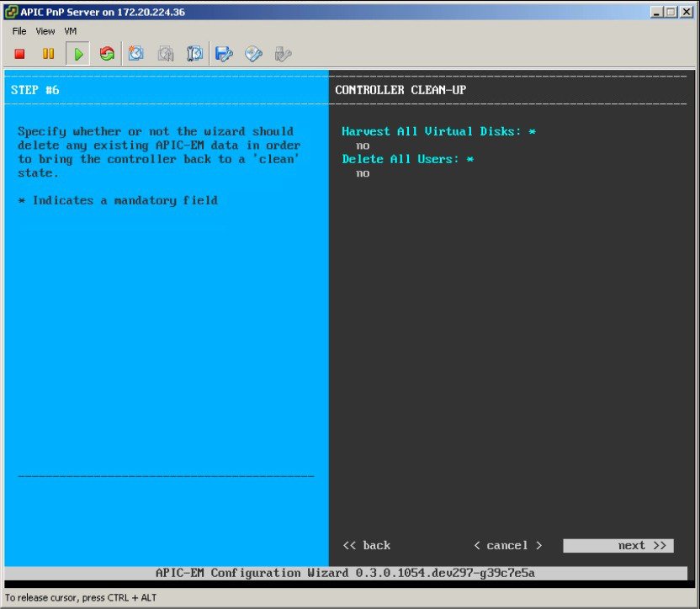Click the 'To release cursor' status text
The height and width of the screenshot is (609, 700).
click(x=81, y=598)
